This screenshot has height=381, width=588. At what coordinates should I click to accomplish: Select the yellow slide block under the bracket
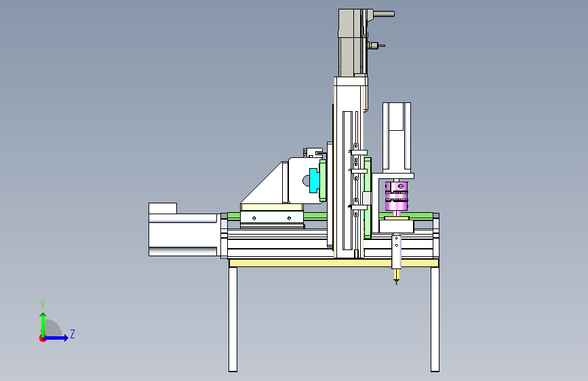271,207
